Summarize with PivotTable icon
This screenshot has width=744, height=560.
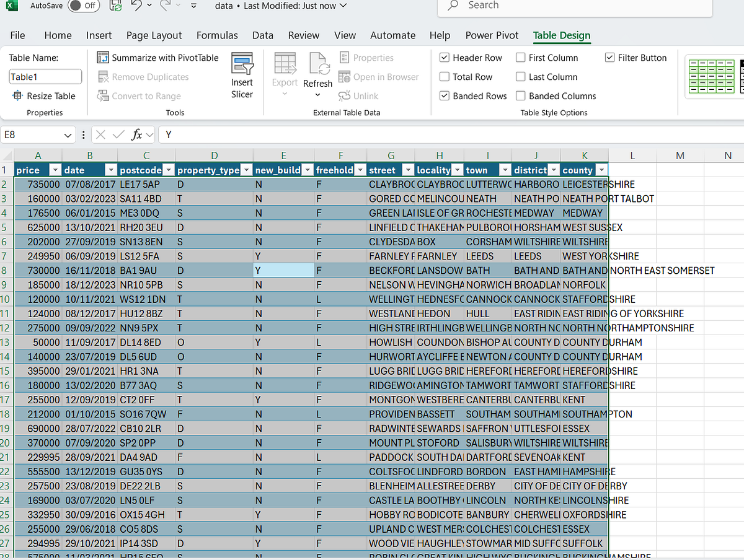click(x=102, y=57)
